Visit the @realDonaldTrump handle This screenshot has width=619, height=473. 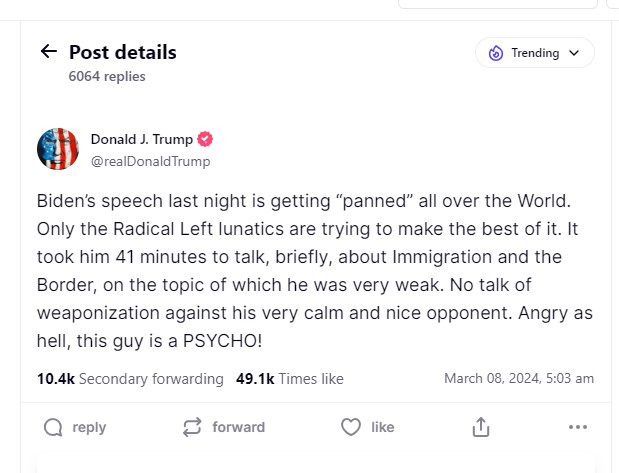click(x=150, y=161)
